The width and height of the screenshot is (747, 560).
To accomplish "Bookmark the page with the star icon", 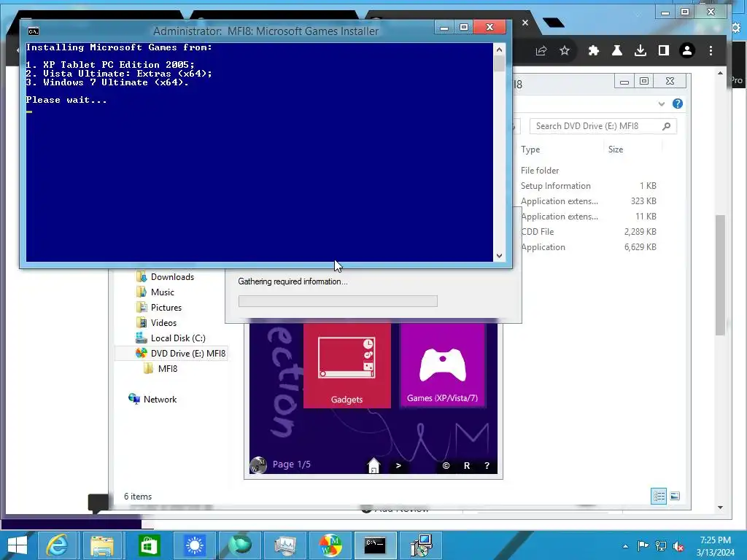I will [x=565, y=50].
